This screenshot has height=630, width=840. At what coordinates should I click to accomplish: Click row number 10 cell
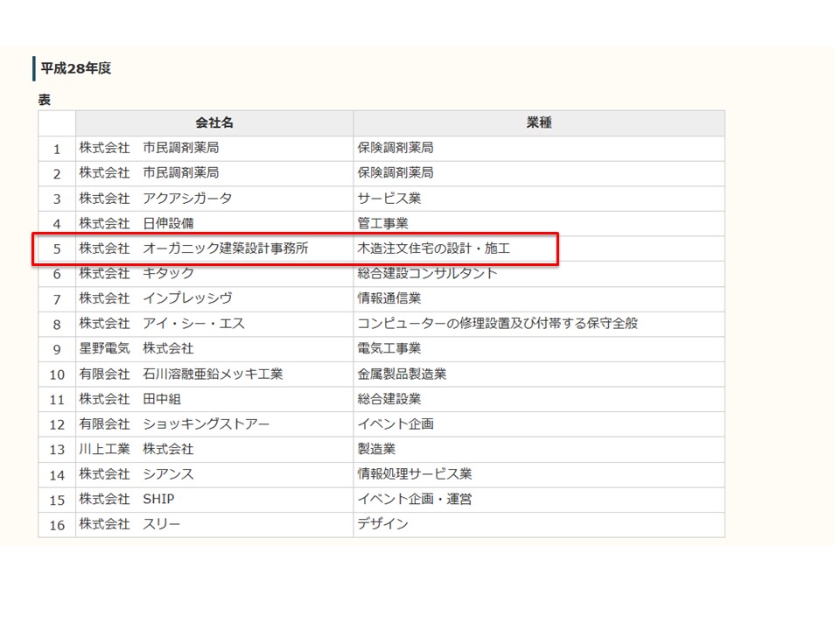pos(57,375)
